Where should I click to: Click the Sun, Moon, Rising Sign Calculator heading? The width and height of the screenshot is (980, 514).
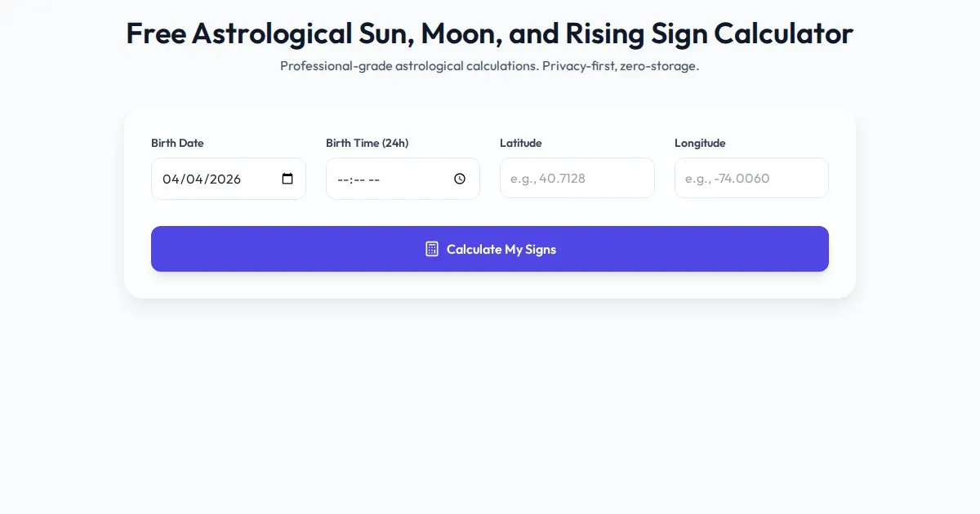(x=489, y=33)
